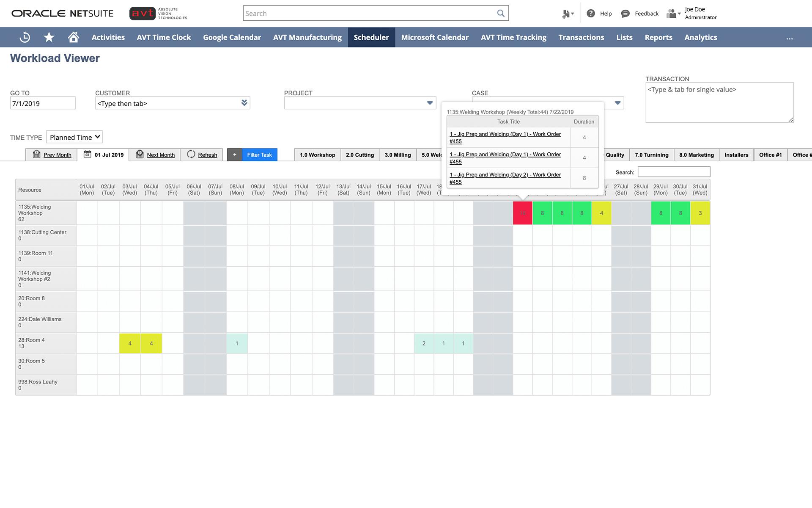Click the Feedback speech bubble icon

pyautogui.click(x=625, y=14)
